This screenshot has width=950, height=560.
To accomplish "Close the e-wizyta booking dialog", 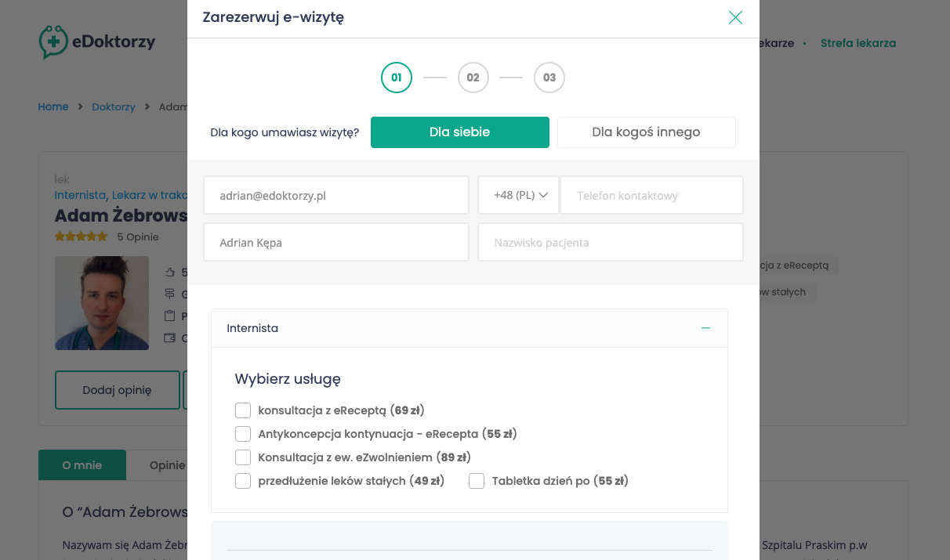I will click(x=734, y=18).
